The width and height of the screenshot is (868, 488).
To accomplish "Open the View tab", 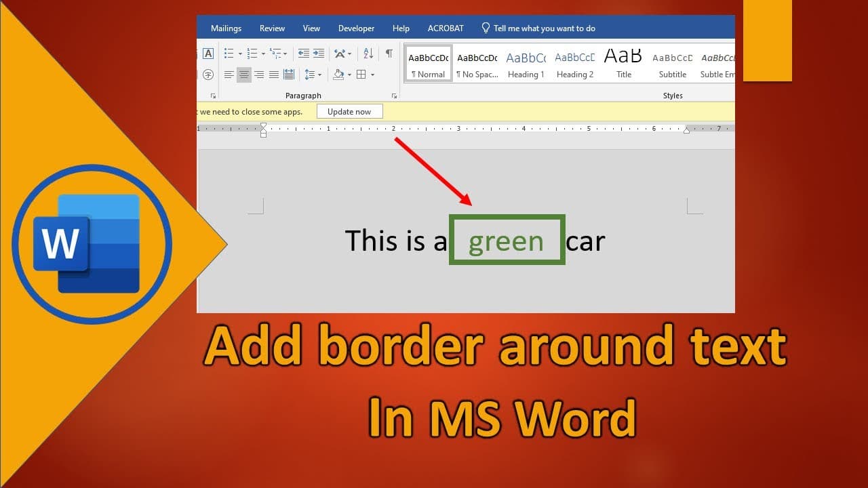I will (311, 28).
